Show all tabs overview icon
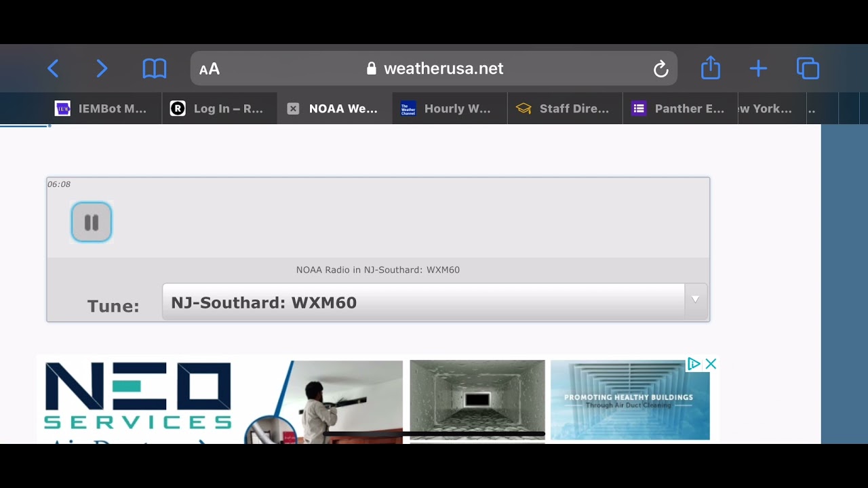This screenshot has height=488, width=868. tap(808, 68)
